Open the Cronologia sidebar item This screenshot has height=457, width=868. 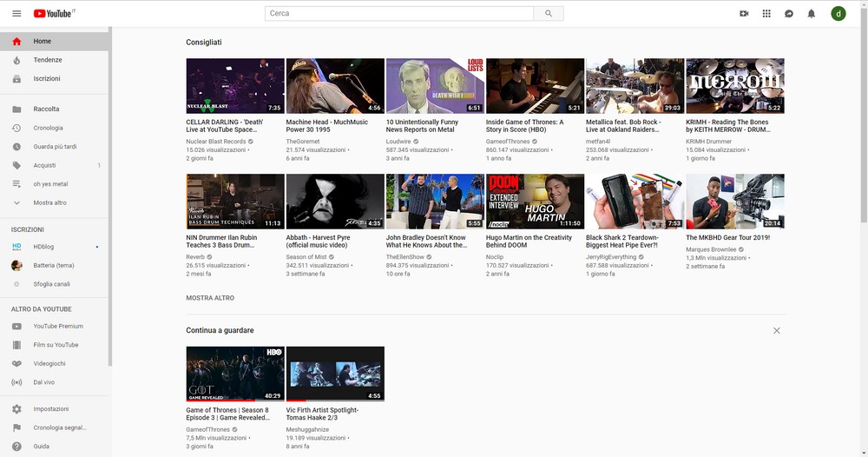(48, 128)
